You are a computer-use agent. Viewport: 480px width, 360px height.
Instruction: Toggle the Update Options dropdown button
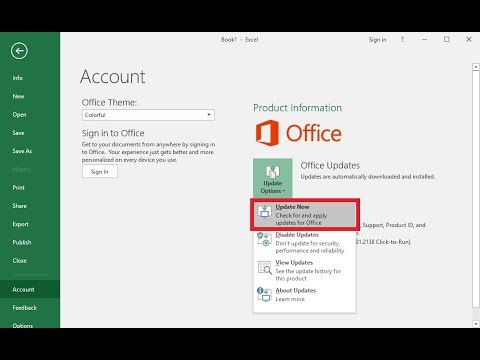pos(273,178)
